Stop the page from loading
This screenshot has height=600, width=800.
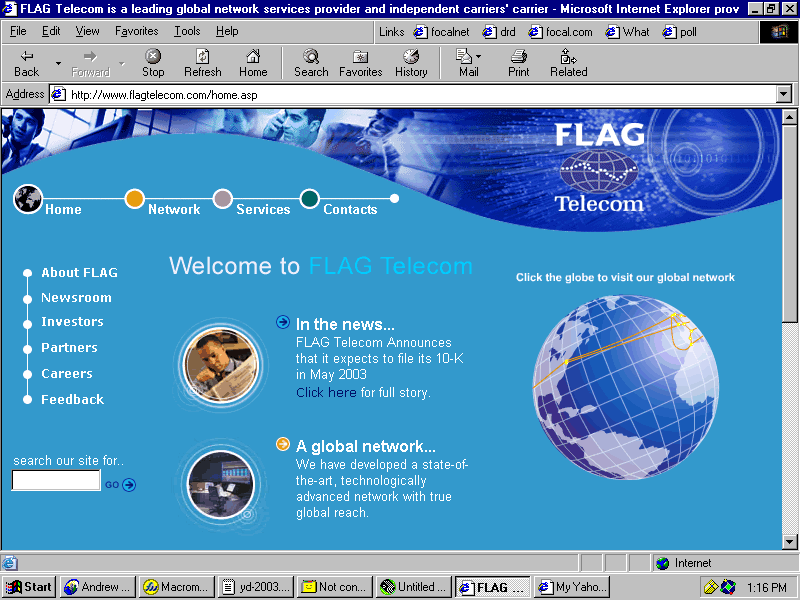click(153, 63)
